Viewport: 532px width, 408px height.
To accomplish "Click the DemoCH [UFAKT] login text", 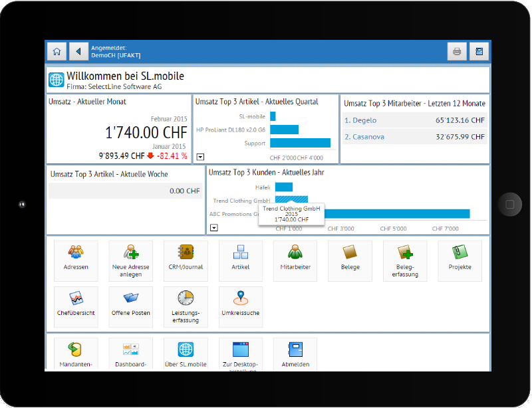I will 116,55.
